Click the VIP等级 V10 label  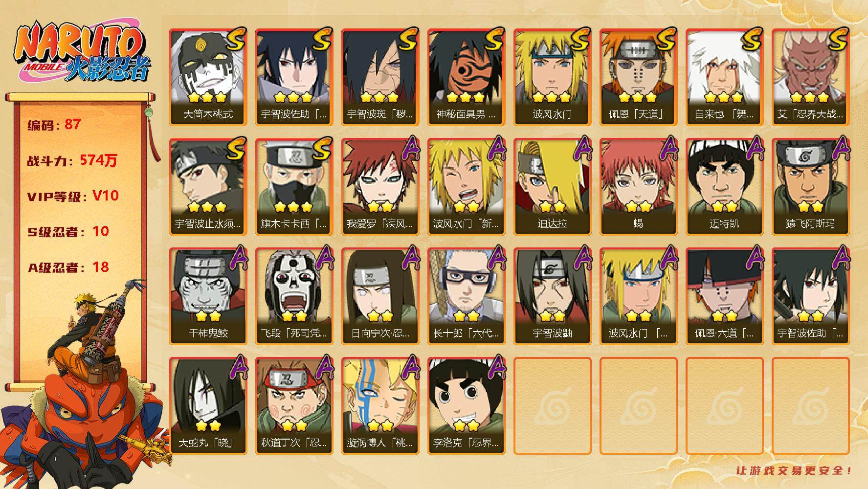[x=73, y=196]
